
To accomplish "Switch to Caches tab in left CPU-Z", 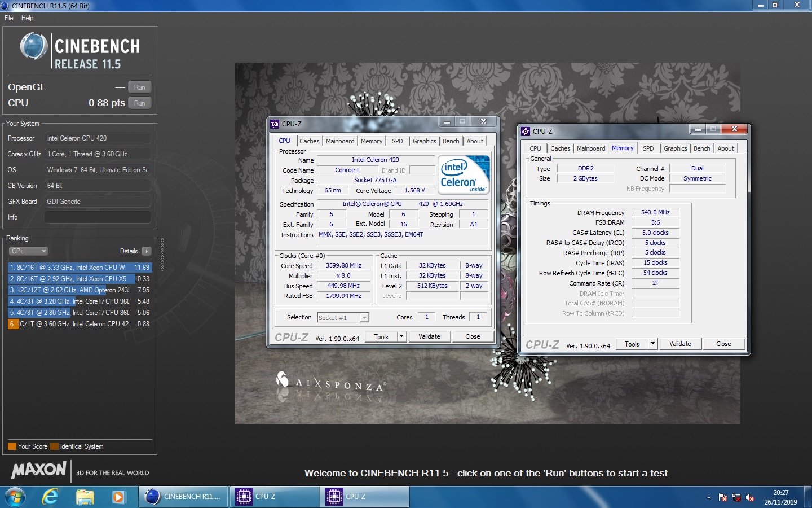I will click(310, 141).
